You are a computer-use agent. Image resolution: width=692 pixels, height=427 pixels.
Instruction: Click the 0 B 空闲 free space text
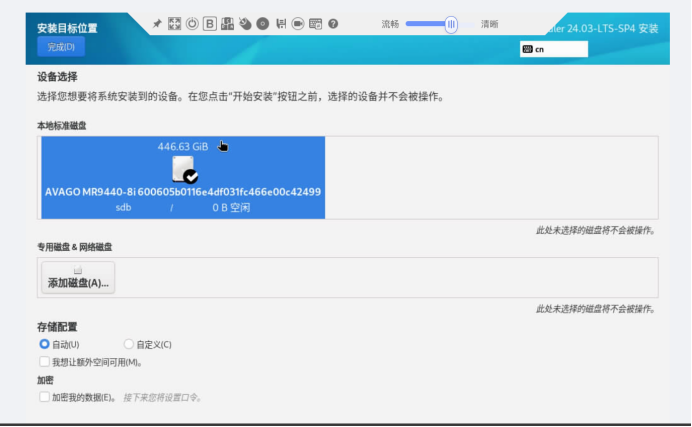coord(231,207)
